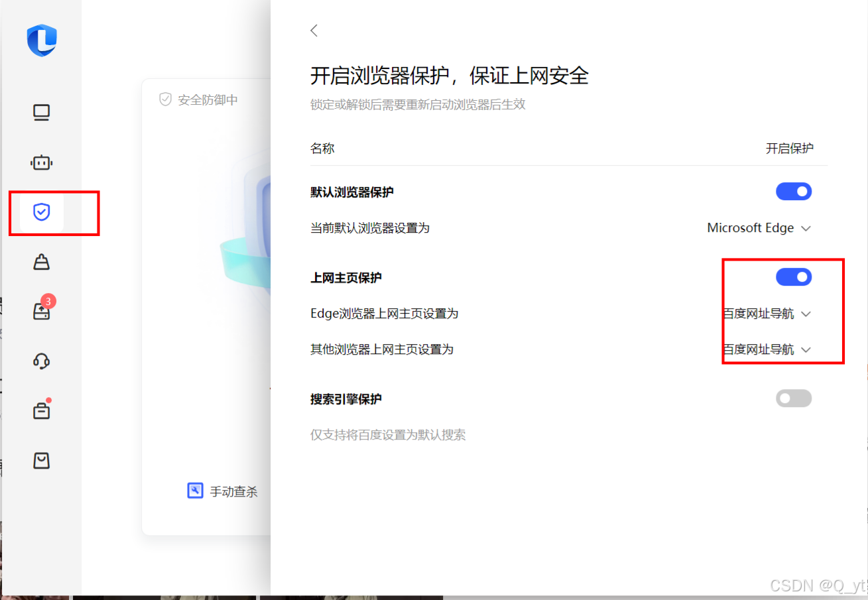This screenshot has height=600, width=868.
Task: Click the 开启保护 column header
Action: coord(790,149)
